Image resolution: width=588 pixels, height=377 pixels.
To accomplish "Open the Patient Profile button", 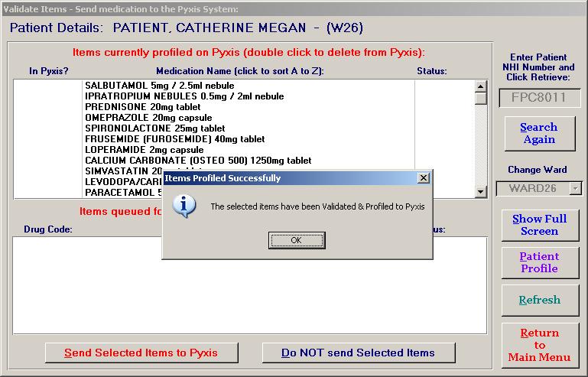I will (x=540, y=262).
